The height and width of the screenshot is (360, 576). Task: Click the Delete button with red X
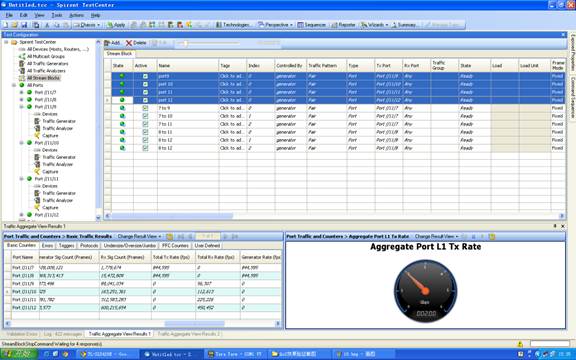(x=136, y=43)
